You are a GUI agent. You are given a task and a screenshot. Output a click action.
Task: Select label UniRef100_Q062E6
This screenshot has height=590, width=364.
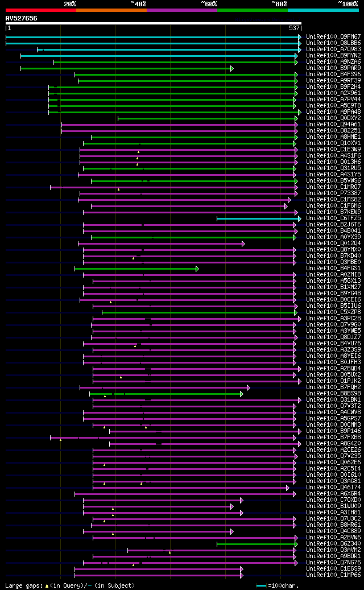tap(333, 463)
